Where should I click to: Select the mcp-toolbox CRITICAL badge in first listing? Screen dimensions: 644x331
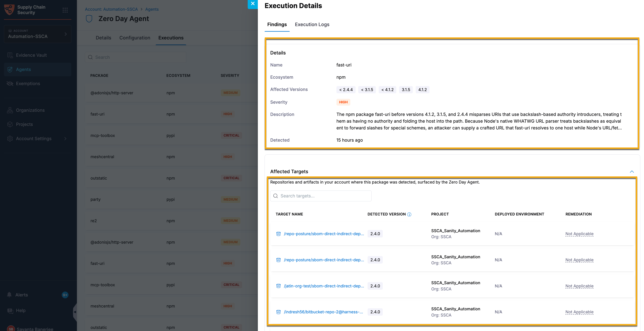[231, 135]
